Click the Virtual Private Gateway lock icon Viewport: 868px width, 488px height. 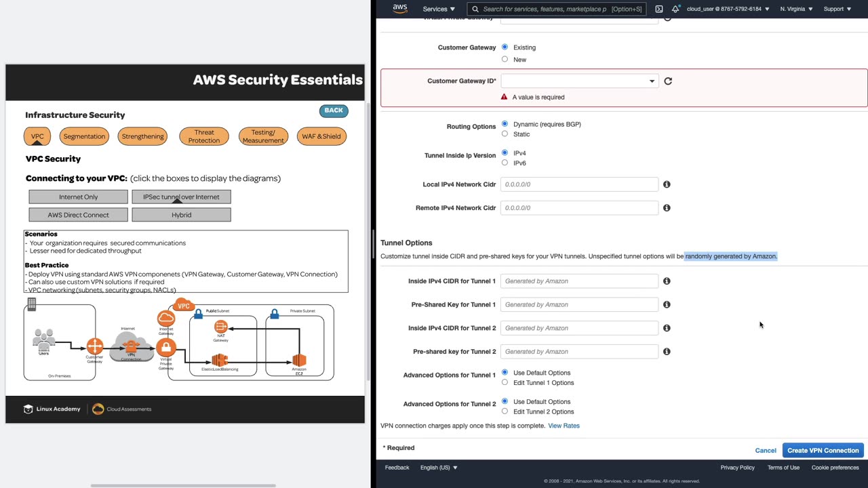point(166,348)
